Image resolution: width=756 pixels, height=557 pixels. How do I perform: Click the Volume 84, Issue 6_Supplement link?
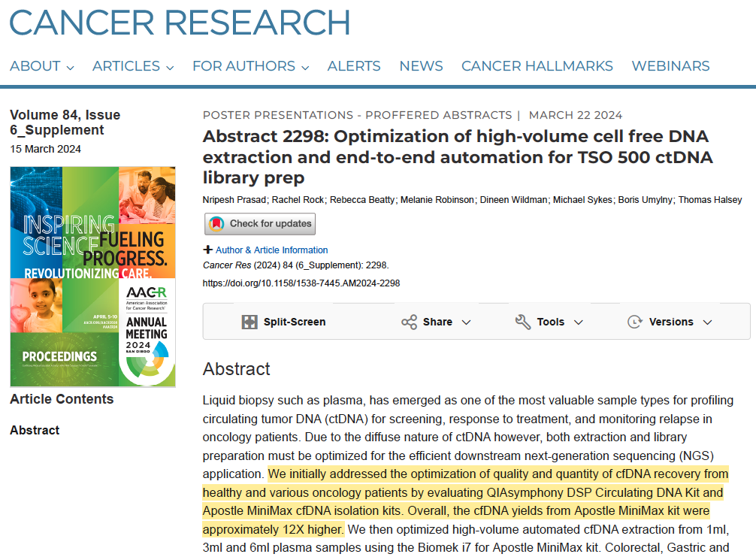(65, 123)
